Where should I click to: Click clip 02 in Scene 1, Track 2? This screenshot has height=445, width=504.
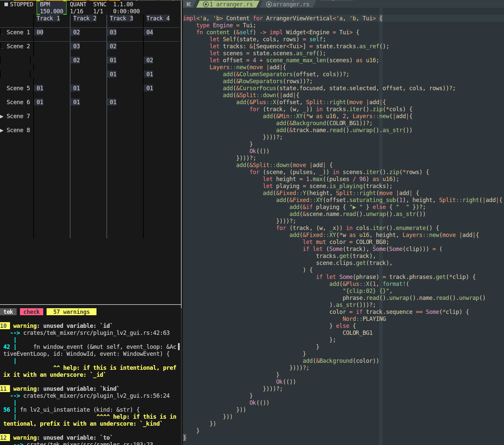click(77, 32)
